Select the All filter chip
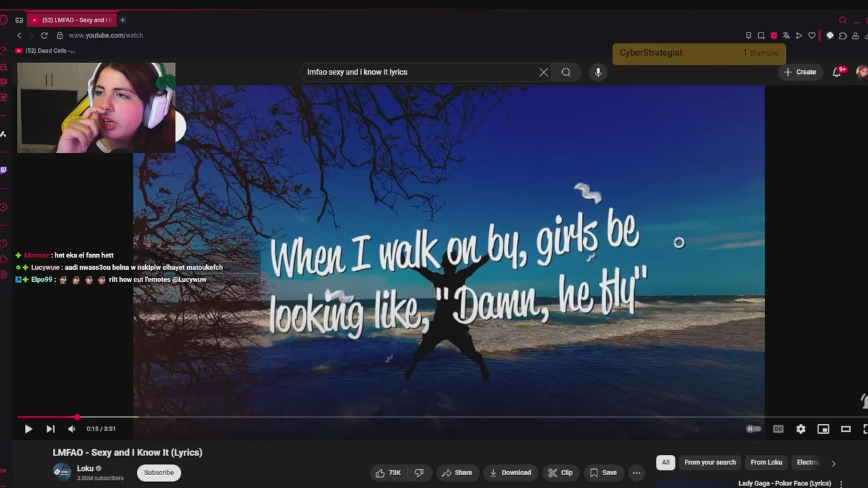Screen dimensions: 868x488 click(x=665, y=462)
